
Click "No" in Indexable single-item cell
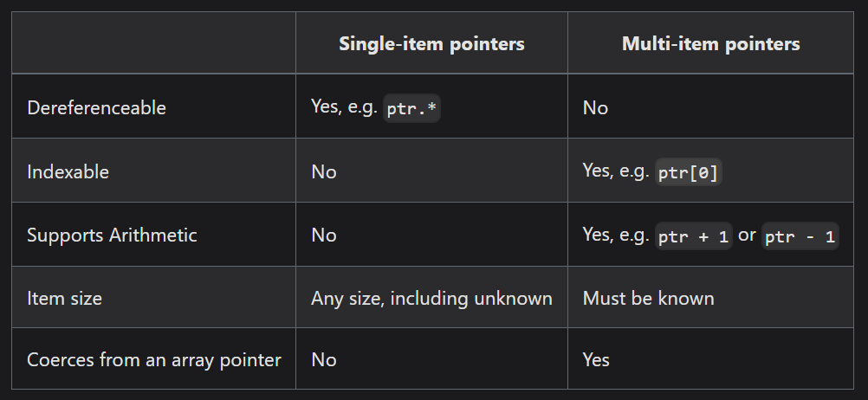[x=323, y=171]
